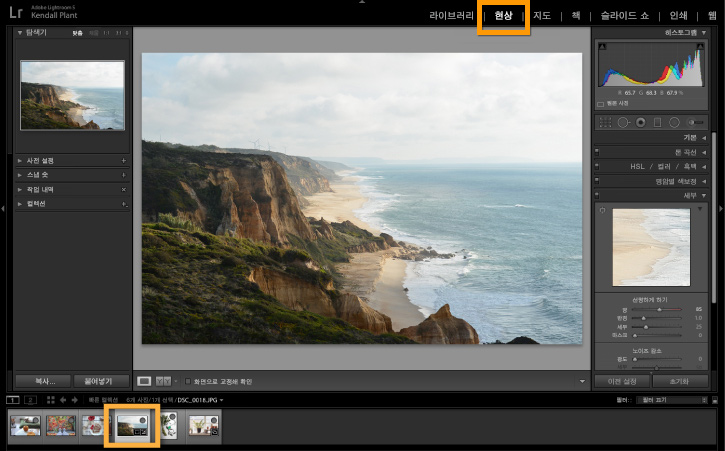Toggle 톤 곡선 panel on/off switch
The width and height of the screenshot is (725, 451).
pos(597,152)
